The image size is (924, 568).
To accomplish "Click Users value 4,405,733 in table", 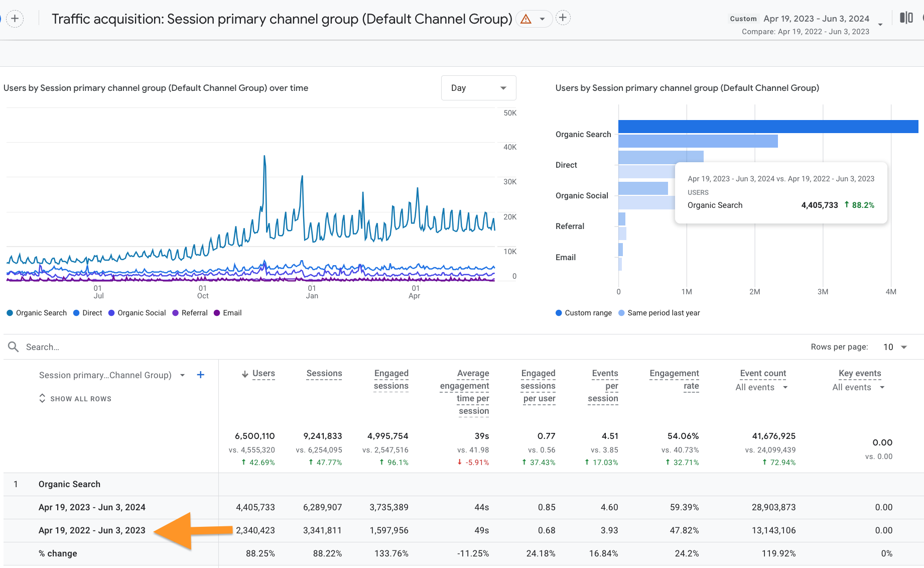I will 255,507.
